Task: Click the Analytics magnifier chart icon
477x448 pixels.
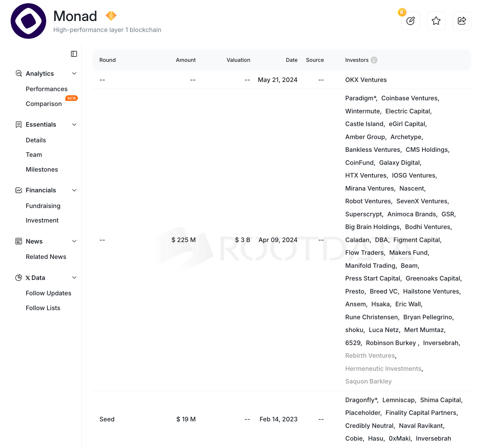Action: (x=18, y=73)
